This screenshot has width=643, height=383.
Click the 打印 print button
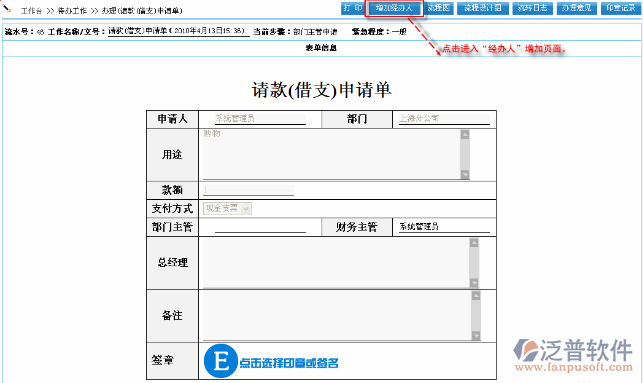(x=353, y=8)
